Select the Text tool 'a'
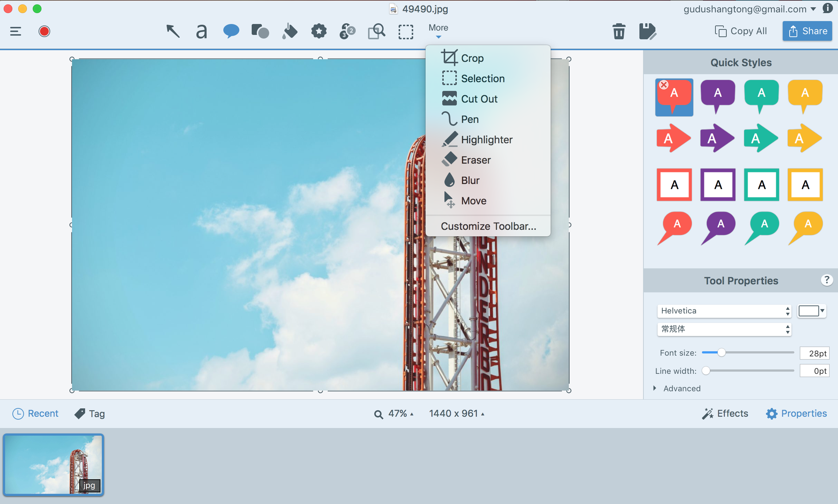This screenshot has width=838, height=504. point(201,31)
